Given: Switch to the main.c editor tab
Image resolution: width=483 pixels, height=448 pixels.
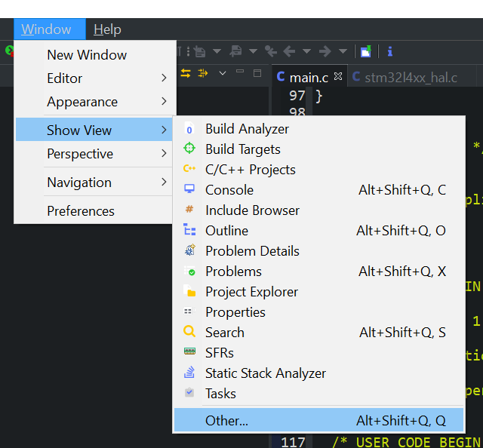Looking at the screenshot, I should coord(309,77).
